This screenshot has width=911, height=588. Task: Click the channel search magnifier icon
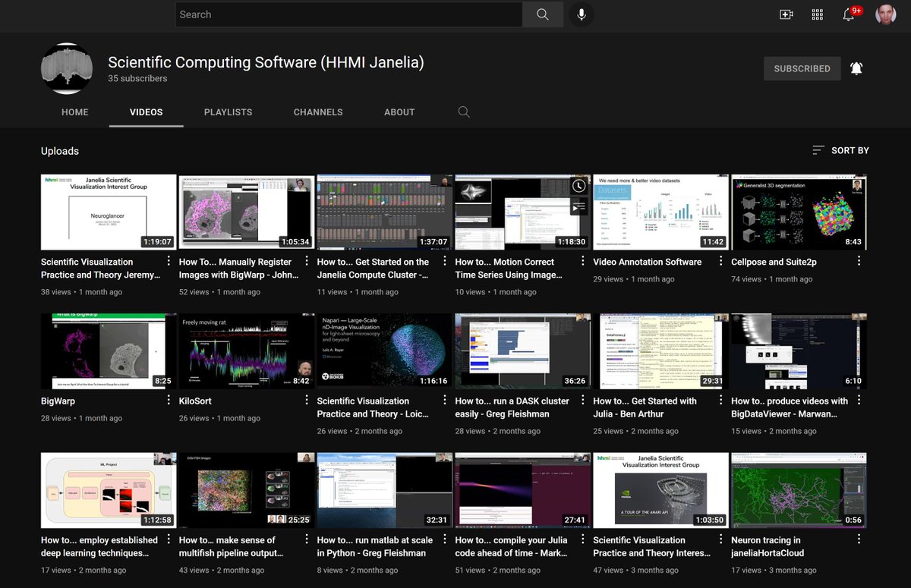464,112
